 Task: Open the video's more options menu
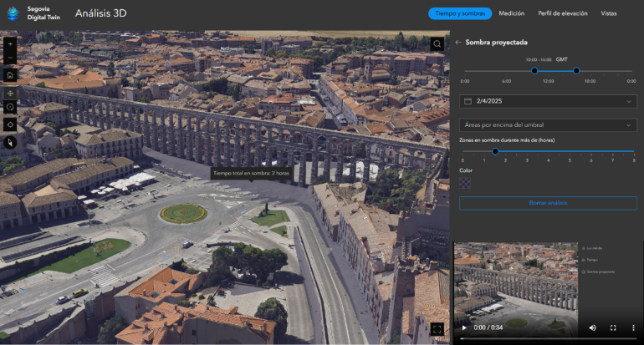[632, 328]
